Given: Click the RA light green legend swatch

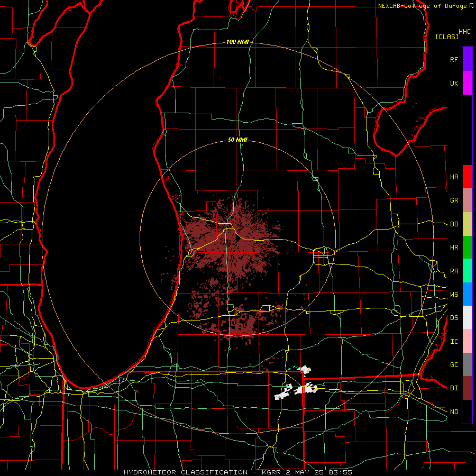Looking at the screenshot, I should click(467, 270).
